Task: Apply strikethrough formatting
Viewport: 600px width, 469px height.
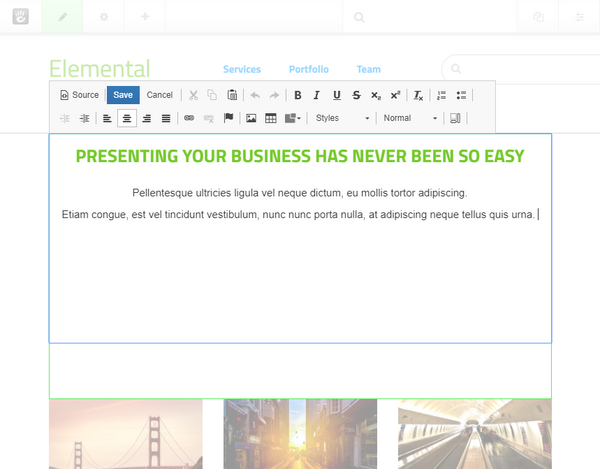Action: click(x=356, y=95)
